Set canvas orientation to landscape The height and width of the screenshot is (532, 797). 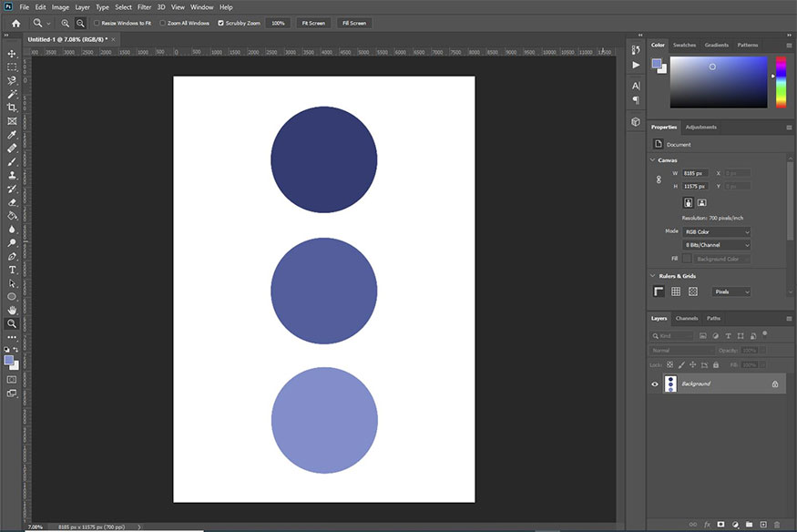click(702, 203)
